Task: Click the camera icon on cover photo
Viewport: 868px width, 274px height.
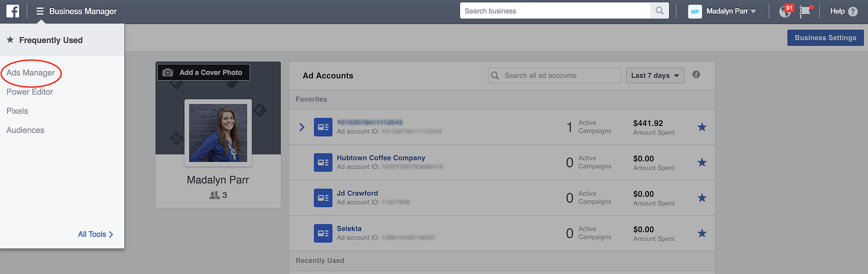Action: (168, 73)
